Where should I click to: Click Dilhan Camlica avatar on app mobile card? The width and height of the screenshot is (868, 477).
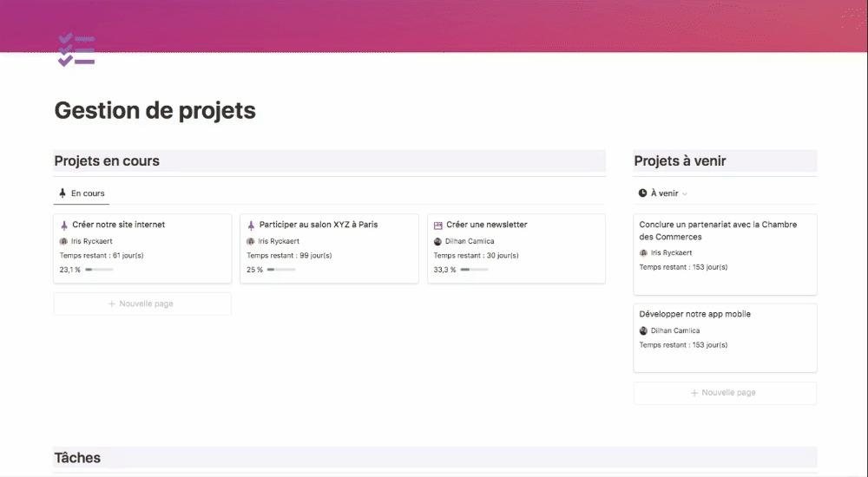tap(643, 330)
